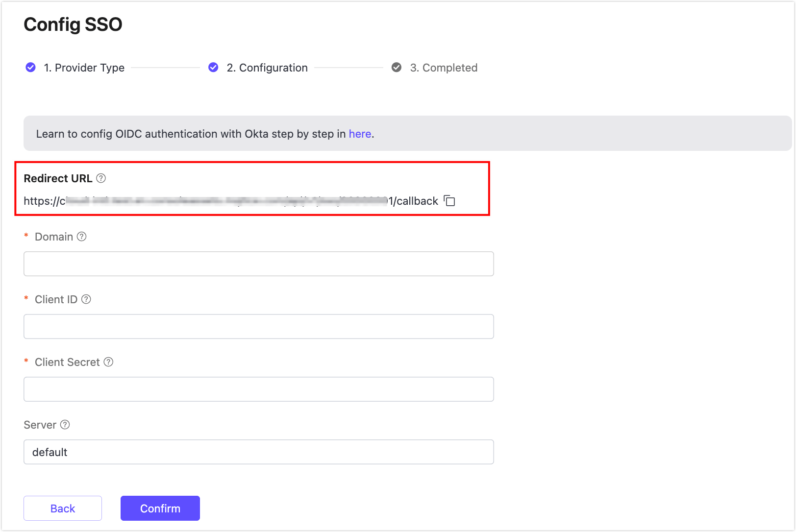This screenshot has height=532, width=796.
Task: Click the Provider Type step checkmark icon
Action: [x=30, y=68]
